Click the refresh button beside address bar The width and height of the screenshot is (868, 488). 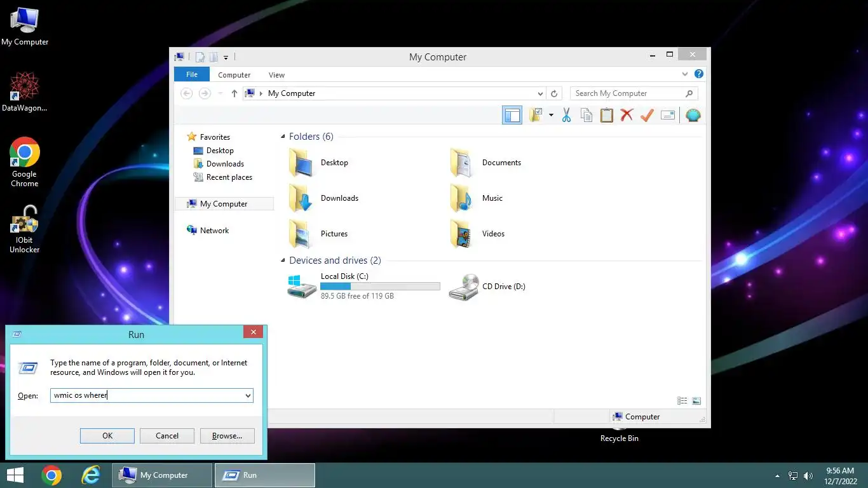[554, 93]
